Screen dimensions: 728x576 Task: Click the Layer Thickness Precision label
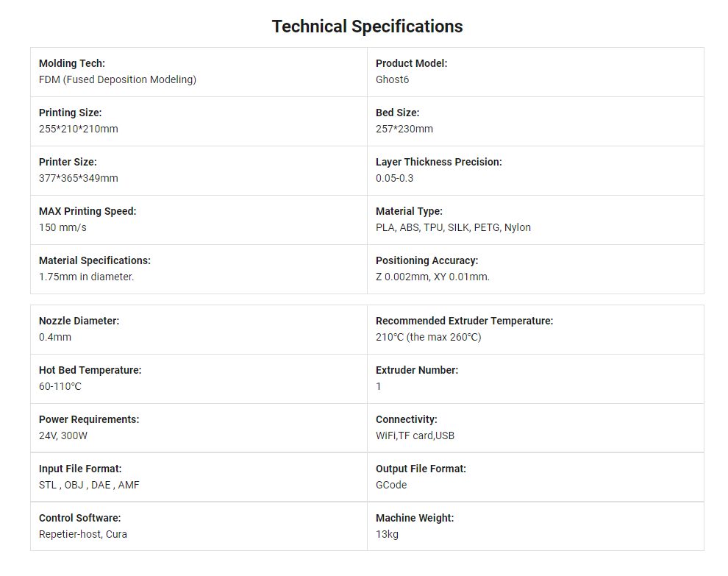pyautogui.click(x=439, y=162)
